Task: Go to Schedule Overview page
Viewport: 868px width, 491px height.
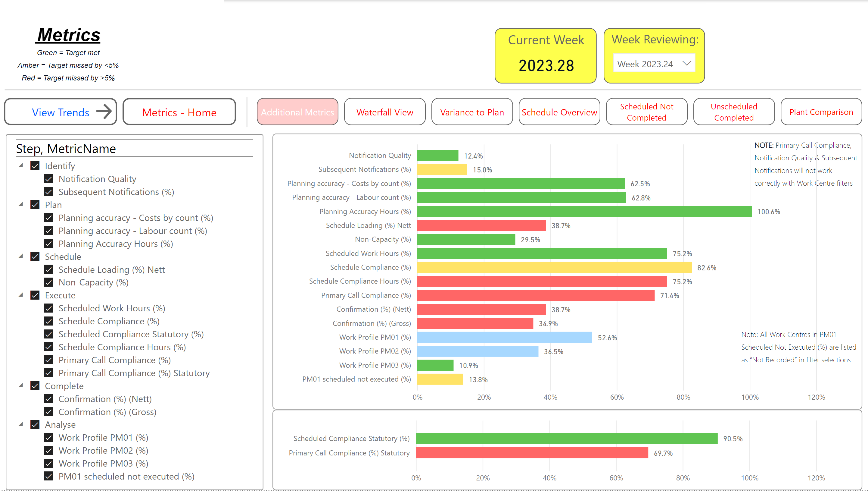Action: pos(559,112)
